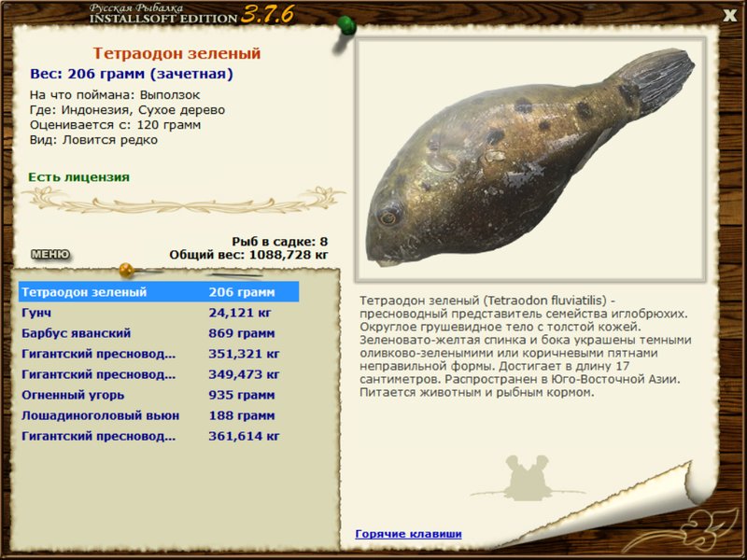Click the yellow pushpin above fish list
Image resolution: width=747 pixels, height=560 pixels.
click(x=126, y=270)
